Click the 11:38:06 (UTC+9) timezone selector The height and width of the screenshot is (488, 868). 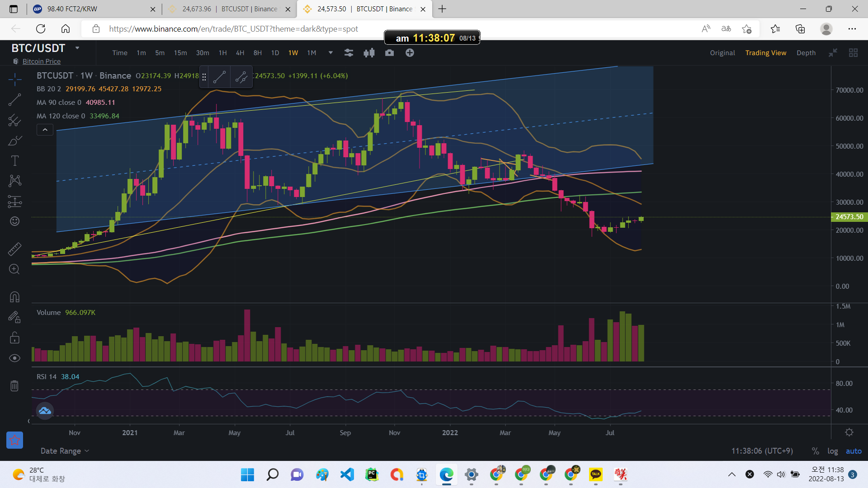point(762,451)
